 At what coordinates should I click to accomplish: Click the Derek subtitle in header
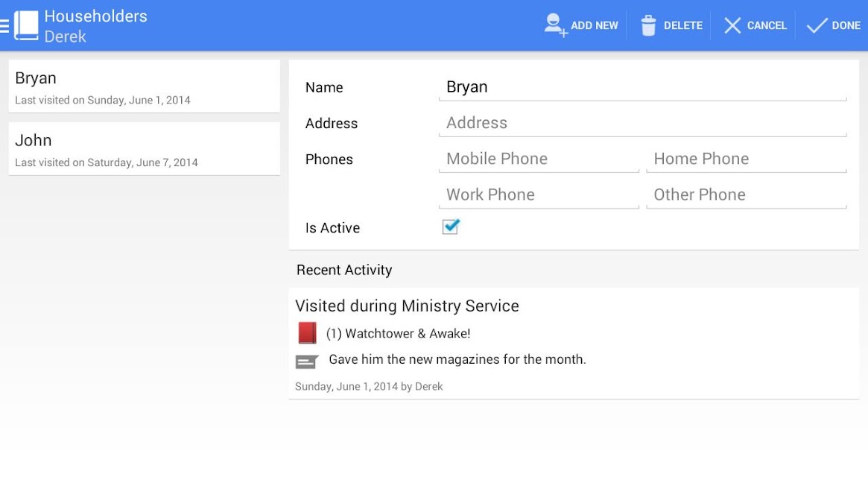pos(66,37)
